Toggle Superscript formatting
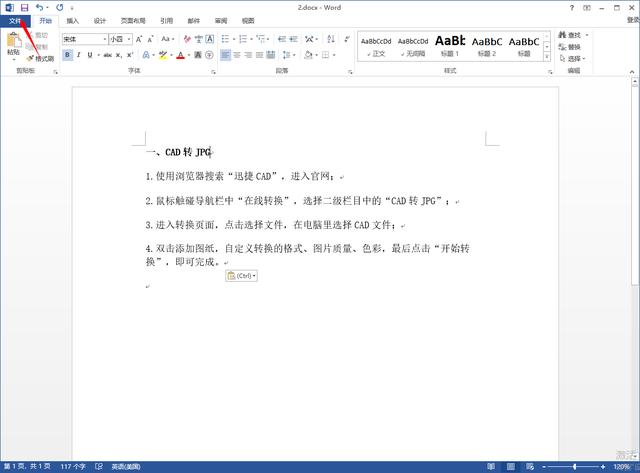The height and width of the screenshot is (473, 640). pos(130,55)
